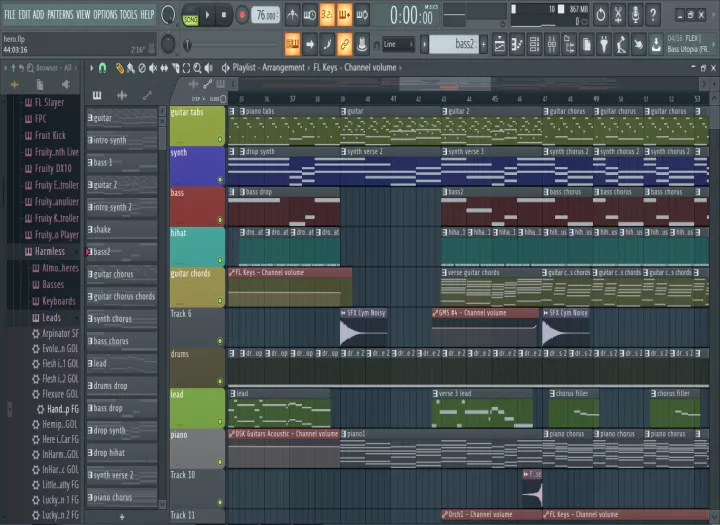This screenshot has height=525, width=720.
Task: Toggle the 3.2. countdown before recording
Action: point(327,15)
